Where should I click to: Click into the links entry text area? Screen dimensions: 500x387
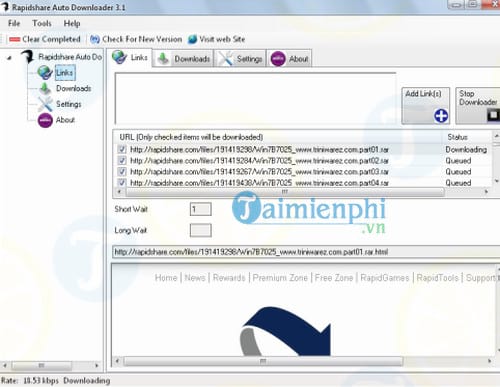click(x=255, y=98)
